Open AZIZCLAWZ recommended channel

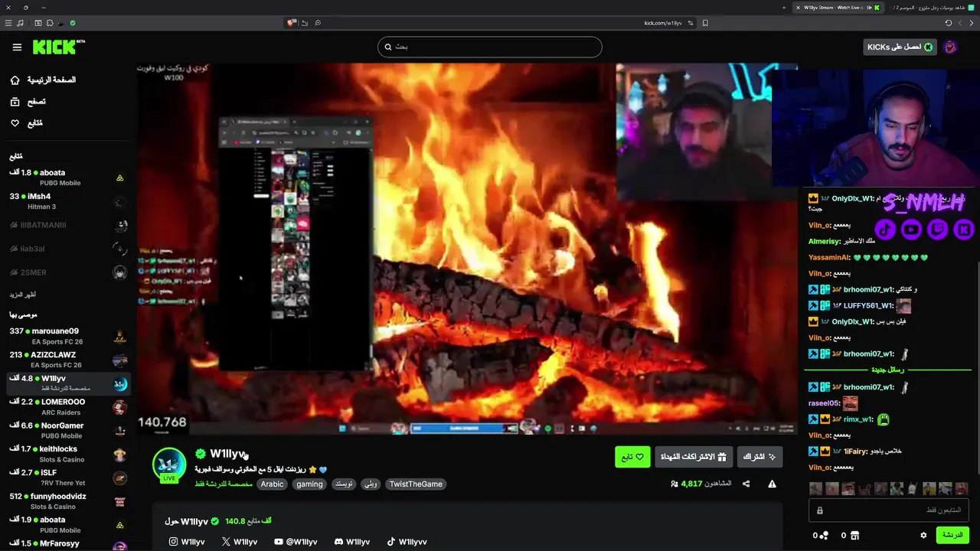(x=67, y=360)
